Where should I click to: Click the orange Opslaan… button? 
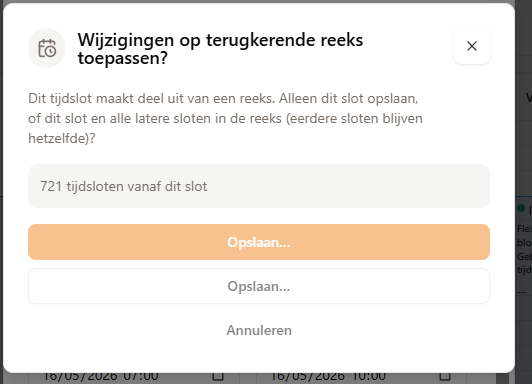click(x=259, y=242)
